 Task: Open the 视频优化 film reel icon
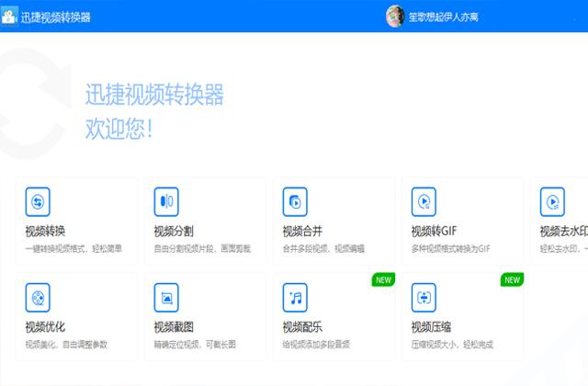[x=38, y=298]
